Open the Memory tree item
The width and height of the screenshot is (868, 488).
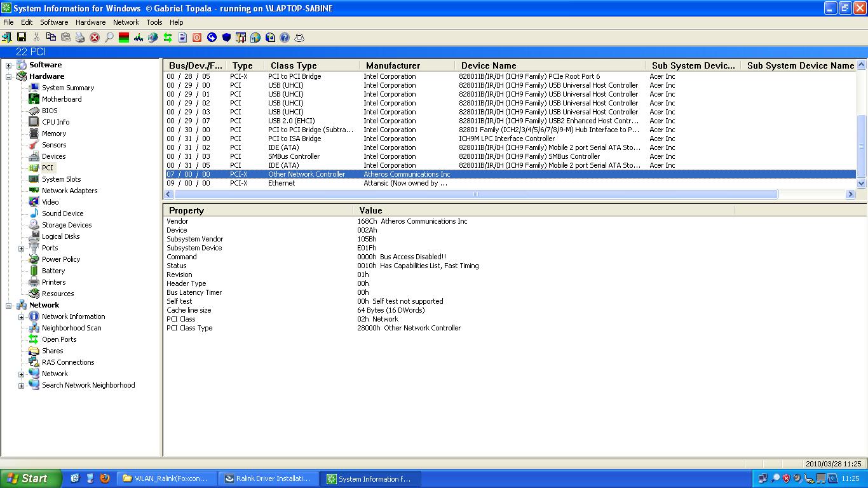click(x=54, y=133)
